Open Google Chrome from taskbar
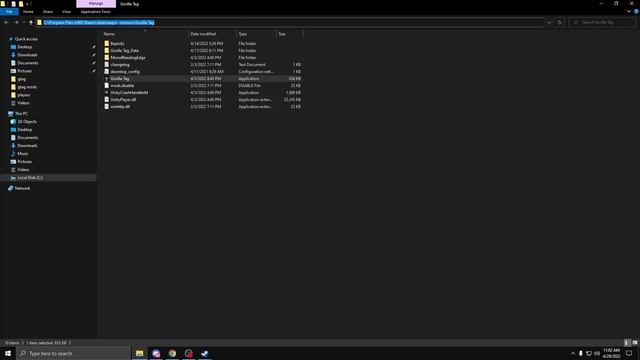This screenshot has height=360, width=640. tap(172, 353)
